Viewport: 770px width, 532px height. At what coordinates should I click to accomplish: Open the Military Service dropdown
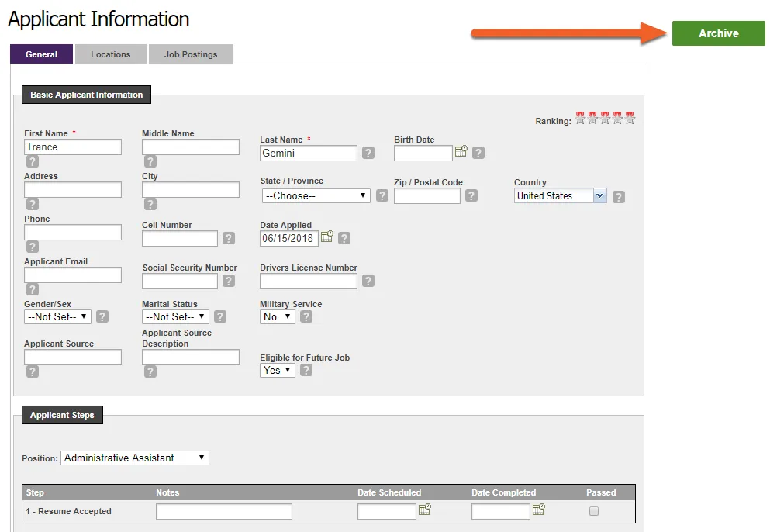coord(278,317)
